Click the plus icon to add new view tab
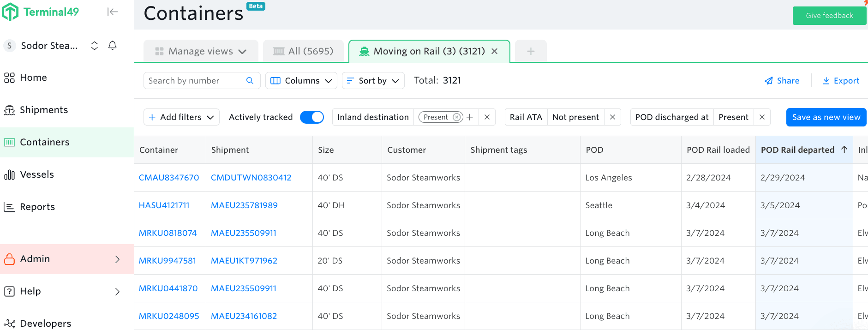The height and width of the screenshot is (330, 868). [531, 51]
